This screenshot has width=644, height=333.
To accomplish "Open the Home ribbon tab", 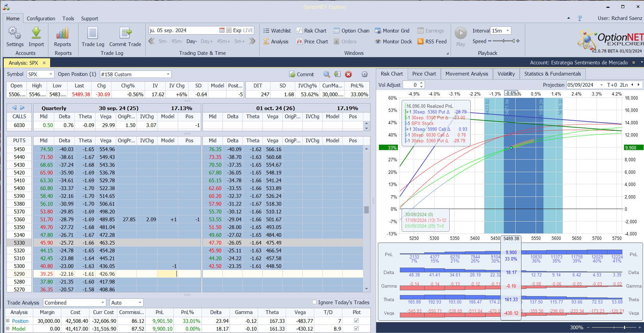I will (13, 19).
